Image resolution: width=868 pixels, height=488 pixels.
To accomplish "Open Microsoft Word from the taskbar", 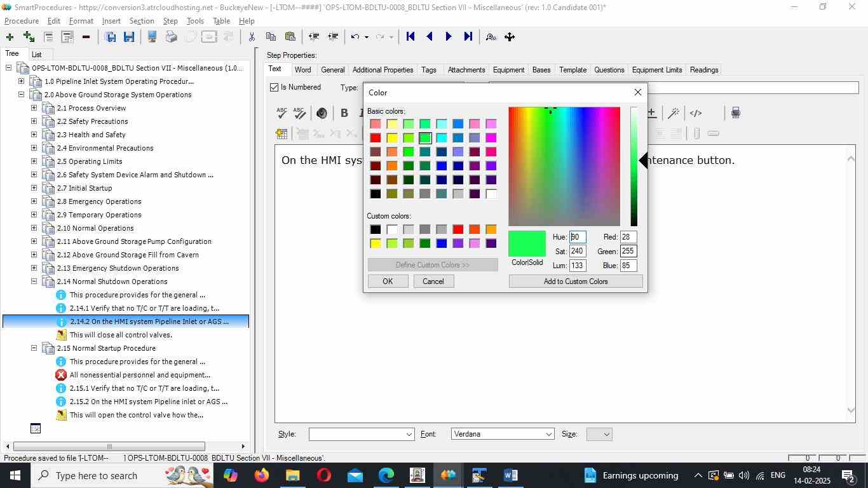I will (x=510, y=475).
